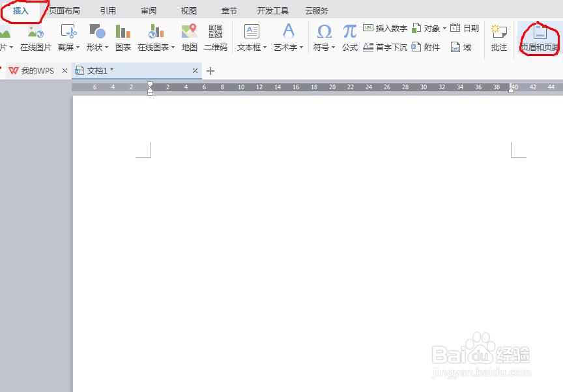
Task: Expand the 形状 dropdown arrow
Action: 106,48
